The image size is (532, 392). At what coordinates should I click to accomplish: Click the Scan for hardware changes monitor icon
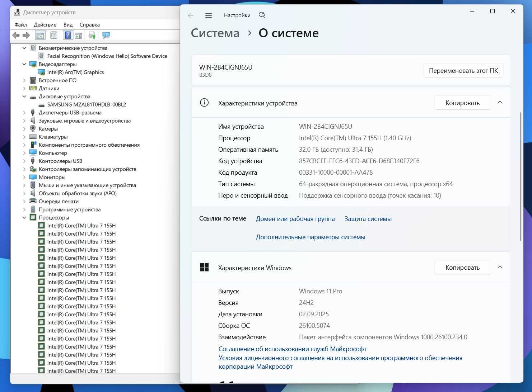(x=106, y=35)
